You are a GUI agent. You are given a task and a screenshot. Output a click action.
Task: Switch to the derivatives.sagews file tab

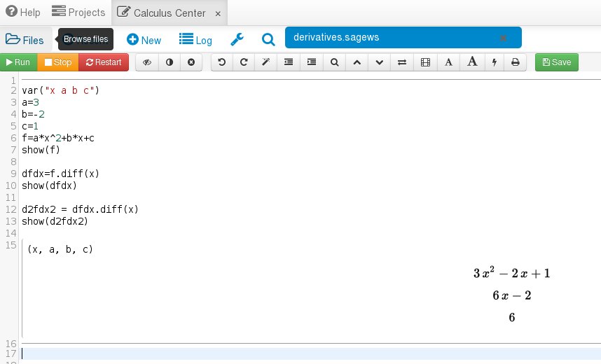[x=392, y=38]
